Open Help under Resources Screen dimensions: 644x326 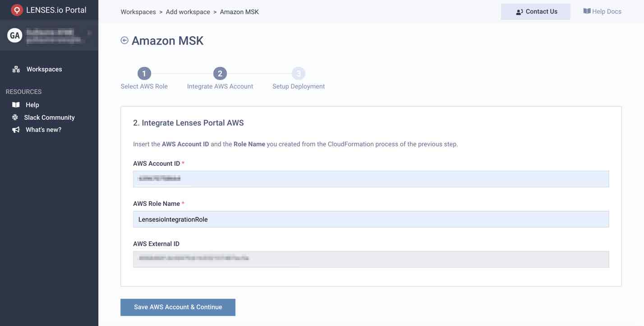tap(32, 105)
